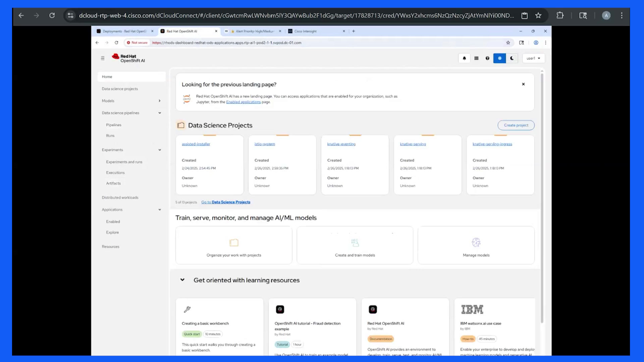This screenshot has width=644, height=362.
Task: Collapse the Experiments sidebar section
Action: 131,150
